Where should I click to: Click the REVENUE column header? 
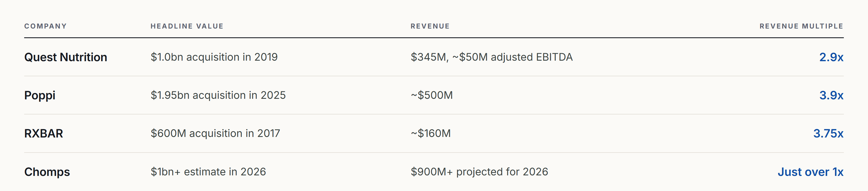430,26
